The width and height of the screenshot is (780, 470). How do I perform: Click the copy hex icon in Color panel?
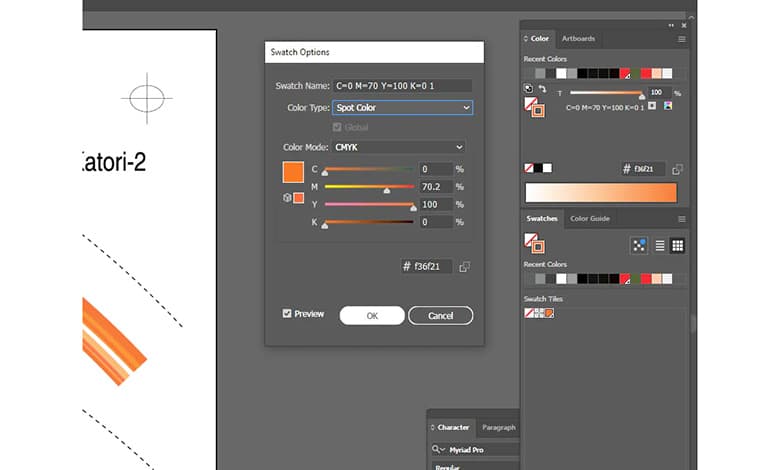[678, 170]
